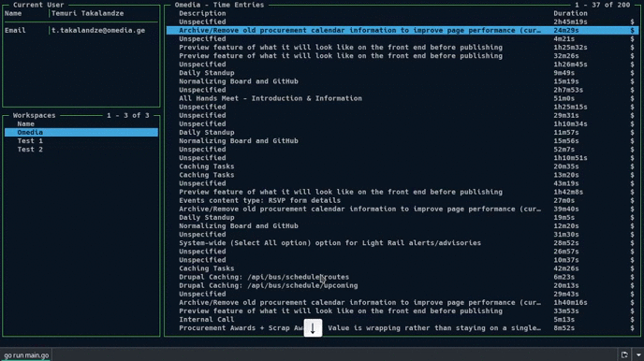Click the 'Omedia - Time Entries' panel title
The width and height of the screenshot is (644, 361).
coord(219,5)
